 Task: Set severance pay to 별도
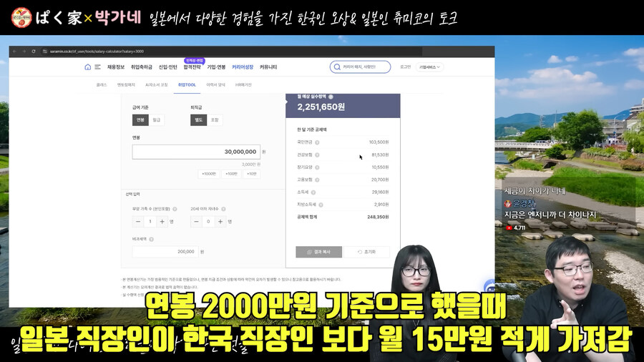198,120
